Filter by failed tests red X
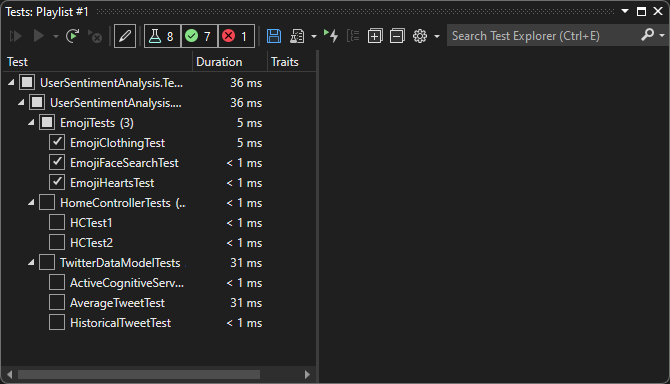This screenshot has height=384, width=670. 236,36
